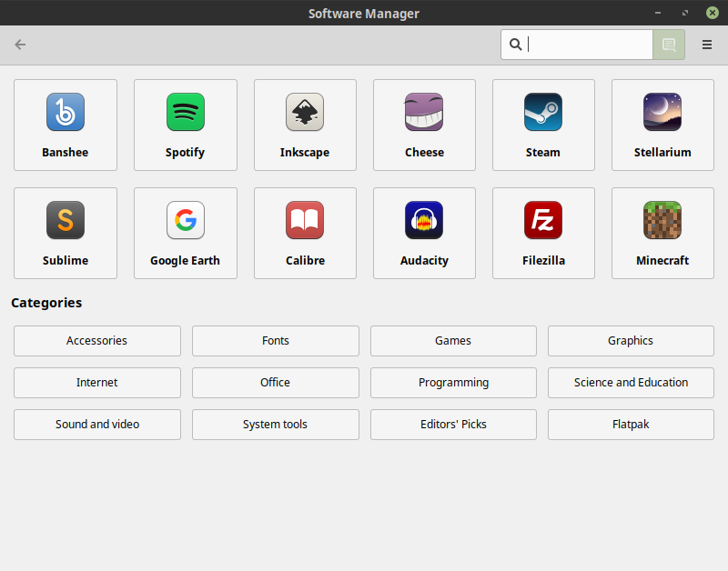Viewport: 728px width, 571px height.
Task: Open the System tools category
Action: (x=276, y=425)
